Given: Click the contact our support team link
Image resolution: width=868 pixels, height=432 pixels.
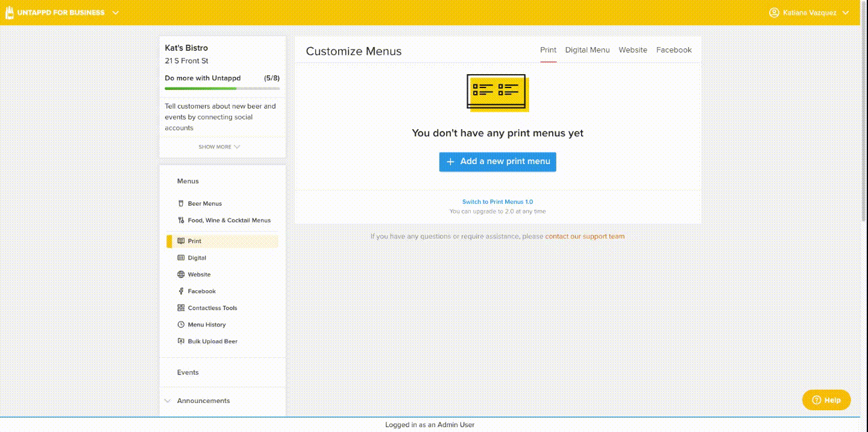Looking at the screenshot, I should click(x=585, y=237).
